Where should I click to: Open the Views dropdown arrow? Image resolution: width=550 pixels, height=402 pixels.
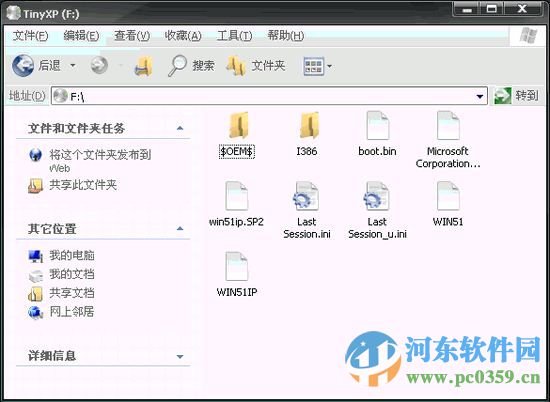(x=329, y=66)
